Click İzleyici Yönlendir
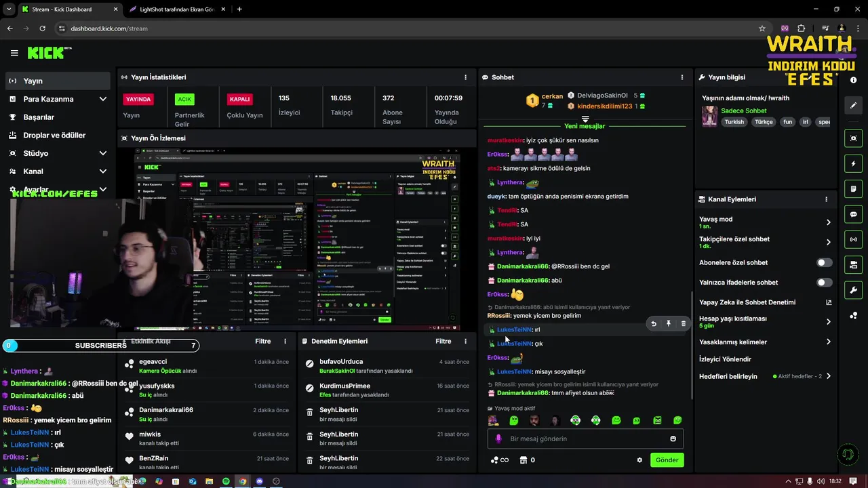This screenshot has width=868, height=488. pos(725,359)
